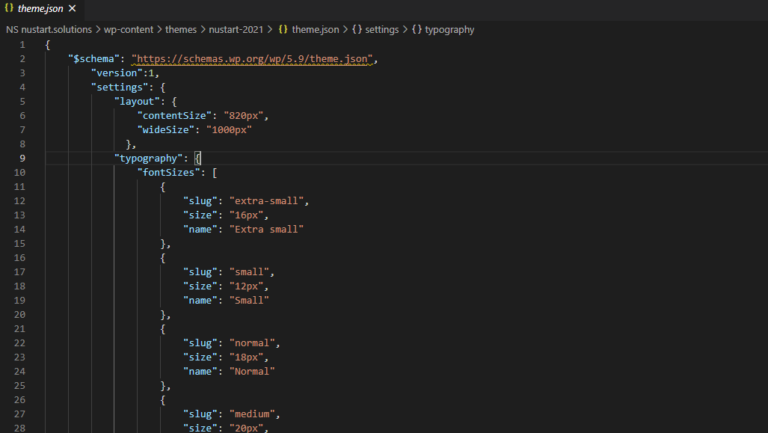Click the "normal" slug value
The width and height of the screenshot is (768, 433).
[x=252, y=343]
